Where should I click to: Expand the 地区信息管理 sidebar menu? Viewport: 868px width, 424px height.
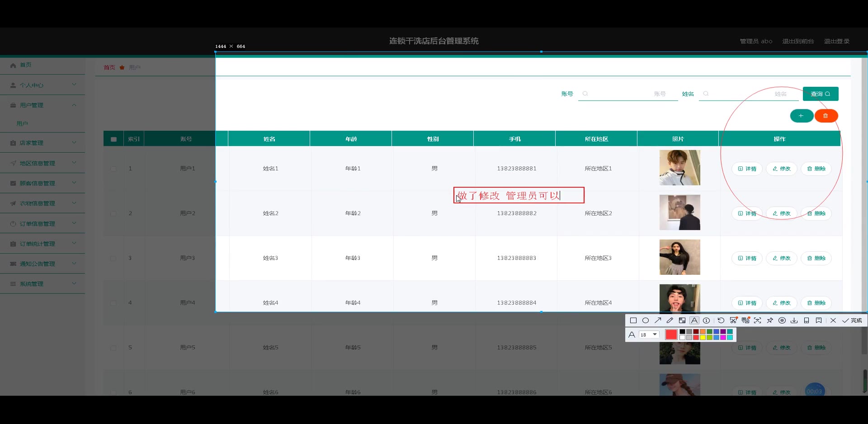(42, 163)
